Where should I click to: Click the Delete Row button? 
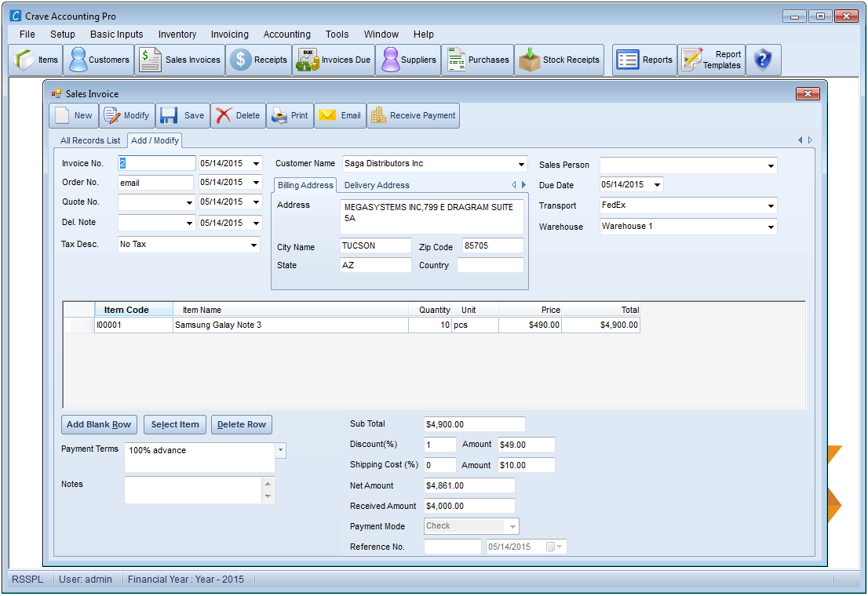pyautogui.click(x=242, y=425)
